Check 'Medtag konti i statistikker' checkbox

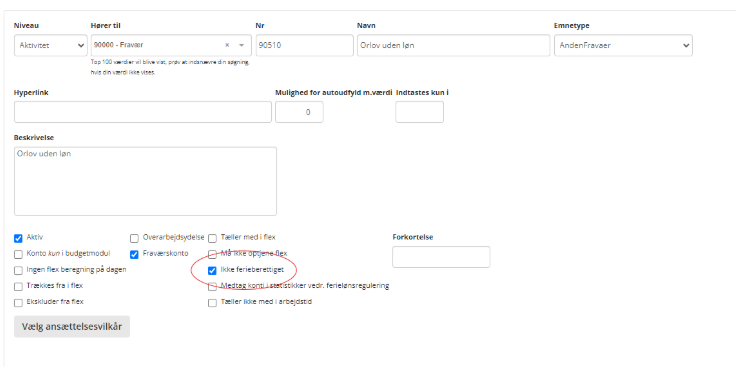[212, 286]
